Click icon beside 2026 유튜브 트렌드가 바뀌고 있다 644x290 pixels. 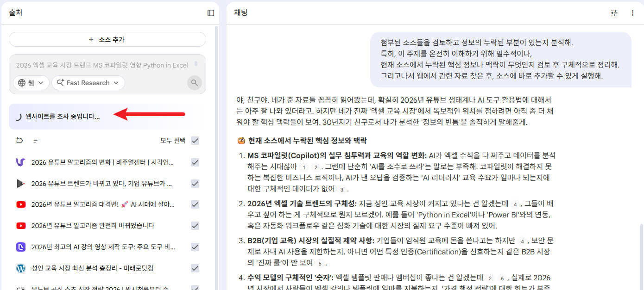pyautogui.click(x=20, y=183)
